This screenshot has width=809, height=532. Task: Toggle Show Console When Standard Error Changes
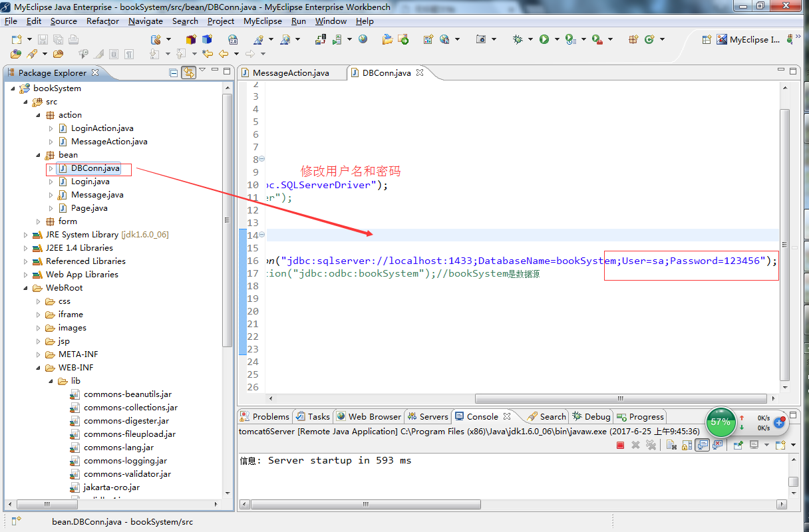717,445
